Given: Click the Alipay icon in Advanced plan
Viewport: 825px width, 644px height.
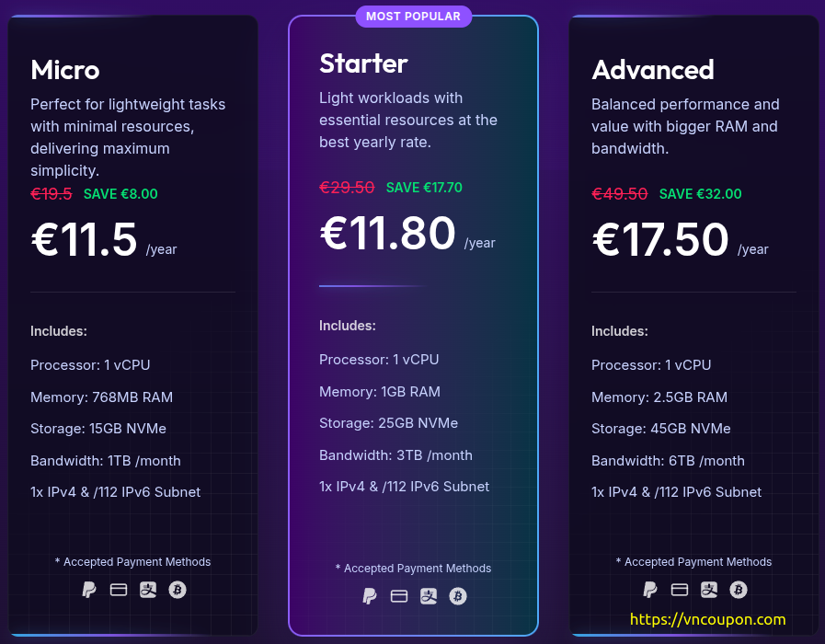Looking at the screenshot, I should pos(709,590).
